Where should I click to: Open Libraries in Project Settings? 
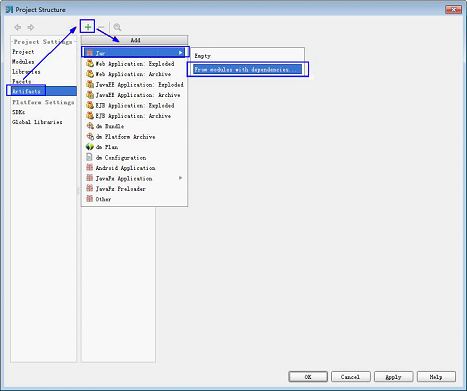click(26, 72)
